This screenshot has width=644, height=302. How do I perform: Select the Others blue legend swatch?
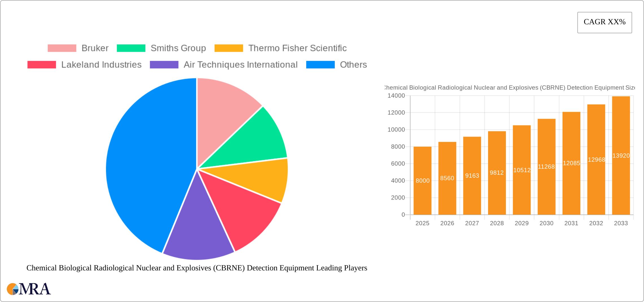320,65
